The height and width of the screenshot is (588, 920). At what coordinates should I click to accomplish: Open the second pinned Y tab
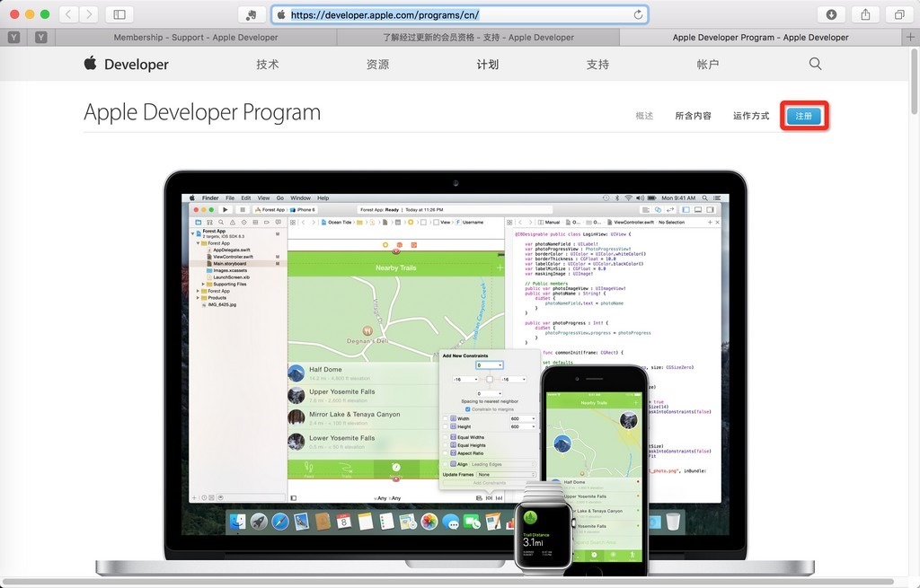[x=40, y=37]
